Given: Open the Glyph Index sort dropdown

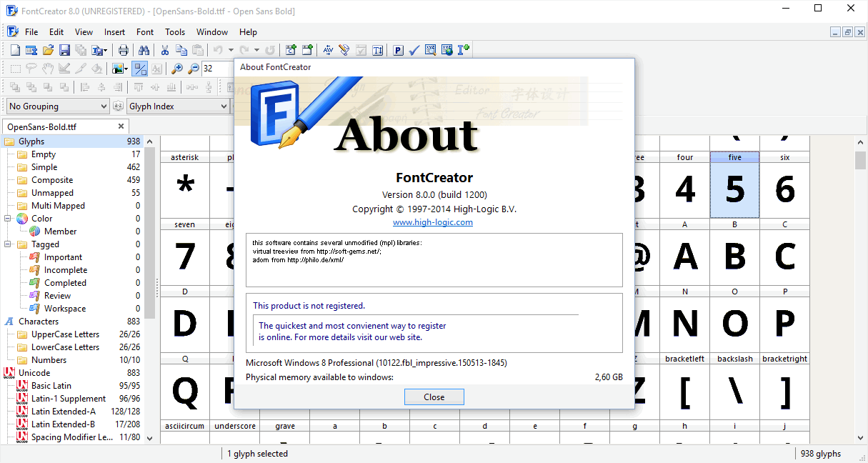Looking at the screenshot, I should pos(178,106).
